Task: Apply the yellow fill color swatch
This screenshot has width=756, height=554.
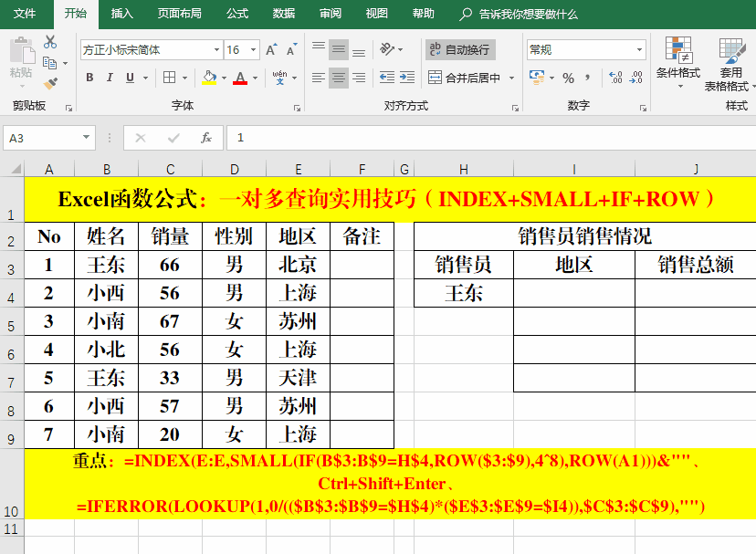Action: point(209,78)
